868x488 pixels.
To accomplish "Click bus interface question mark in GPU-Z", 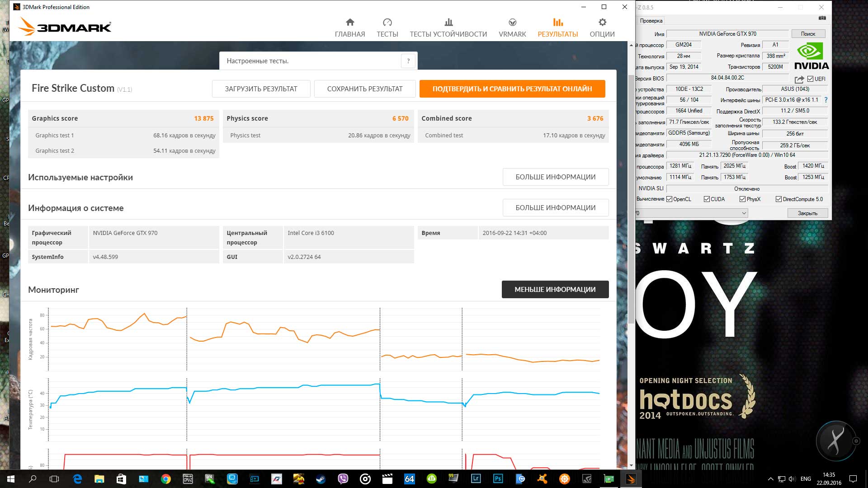I will click(826, 100).
